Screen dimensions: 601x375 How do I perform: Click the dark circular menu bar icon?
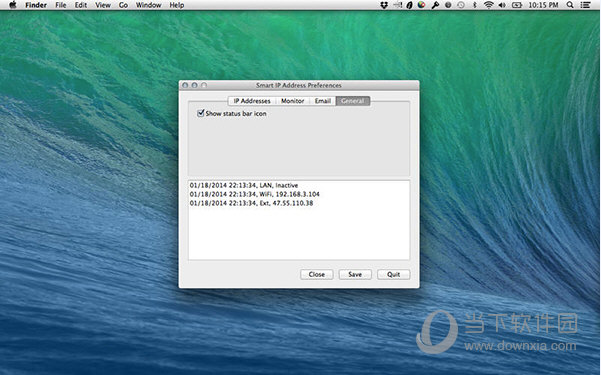448,5
